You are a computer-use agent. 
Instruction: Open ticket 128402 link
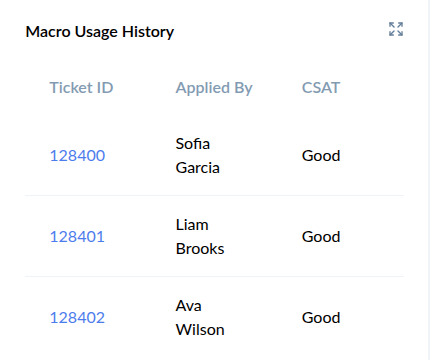click(77, 318)
